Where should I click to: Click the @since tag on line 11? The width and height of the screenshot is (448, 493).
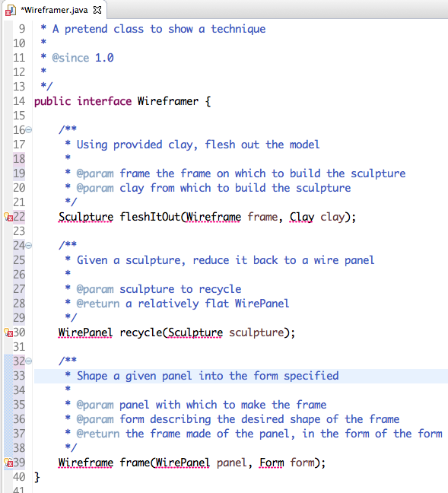click(x=71, y=58)
